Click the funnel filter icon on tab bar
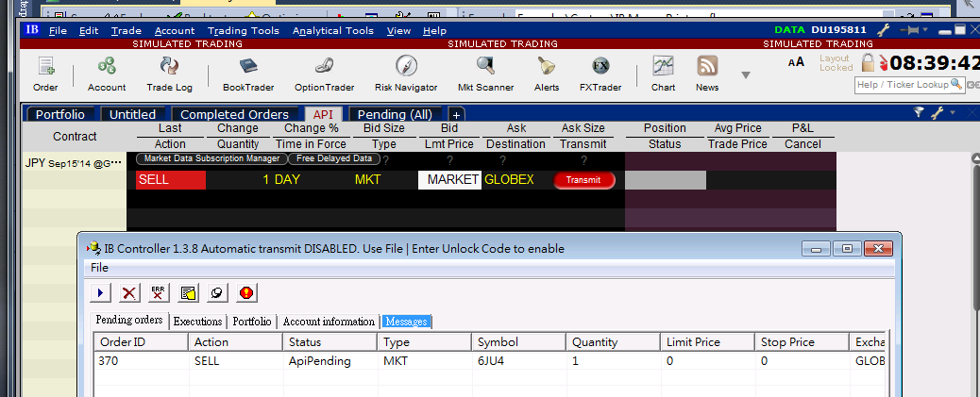This screenshot has height=397, width=980. point(918,112)
